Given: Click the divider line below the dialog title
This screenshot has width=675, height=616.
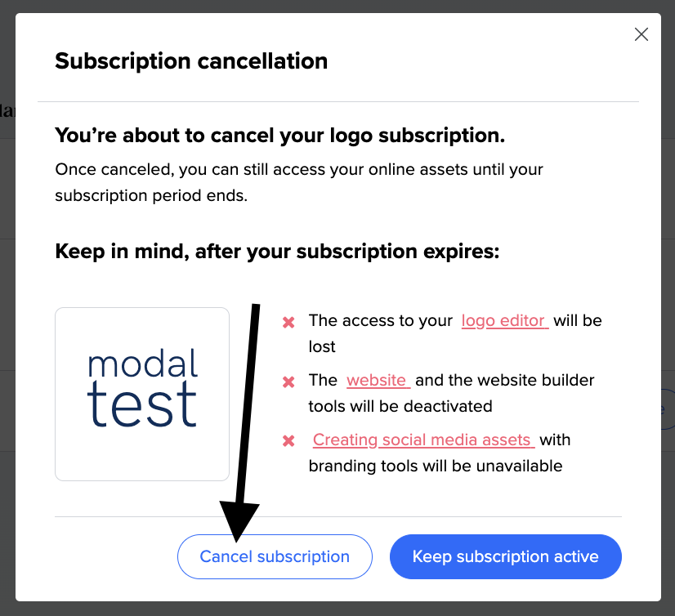Looking at the screenshot, I should (338, 101).
